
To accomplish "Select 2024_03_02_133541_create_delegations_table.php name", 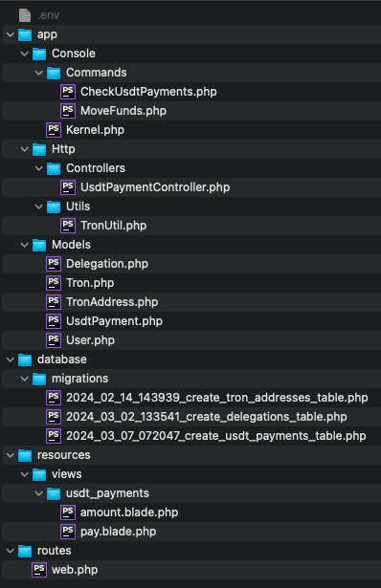I will tap(207, 417).
